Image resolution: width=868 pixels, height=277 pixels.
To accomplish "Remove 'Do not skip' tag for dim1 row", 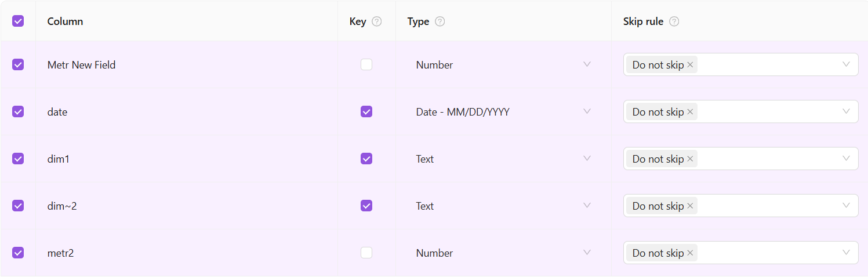I will point(690,159).
